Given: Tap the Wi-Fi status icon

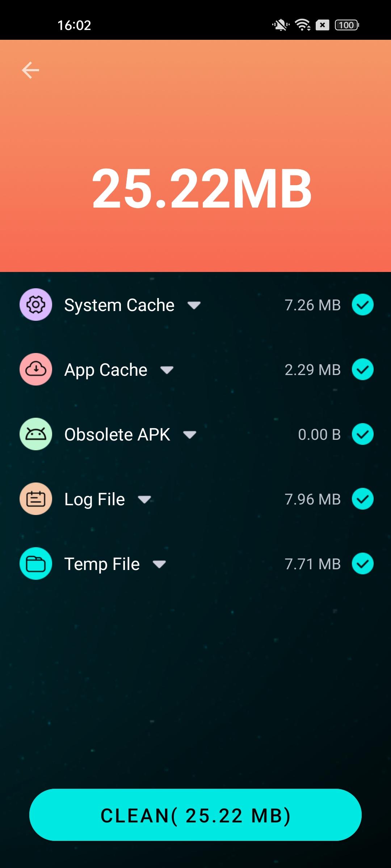Looking at the screenshot, I should point(303,25).
